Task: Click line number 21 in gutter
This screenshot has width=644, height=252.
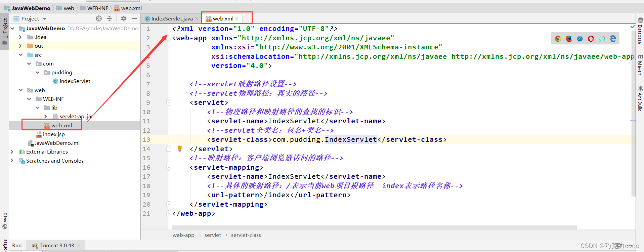Action: (x=146, y=213)
